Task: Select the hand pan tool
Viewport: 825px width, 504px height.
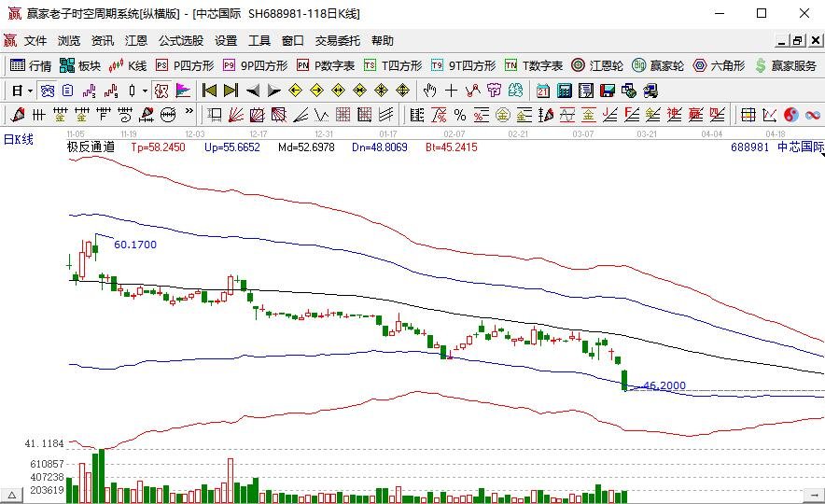Action: coord(430,91)
